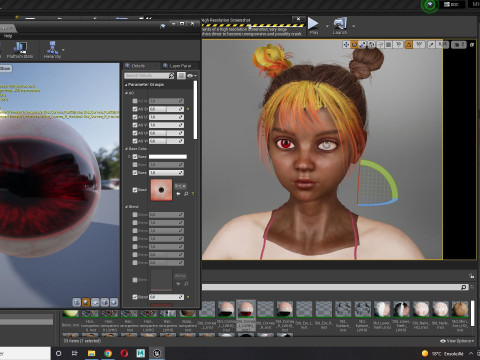The width and height of the screenshot is (480, 360).
Task: Enable the checkbox beside the empty texture slot
Action: (135, 280)
